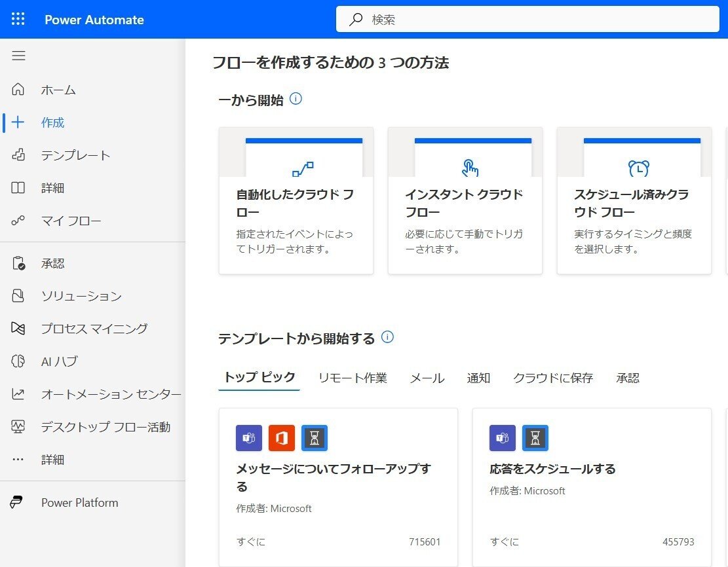The width and height of the screenshot is (728, 567).
Task: Click the info icon next to 一から開始
Action: point(296,99)
